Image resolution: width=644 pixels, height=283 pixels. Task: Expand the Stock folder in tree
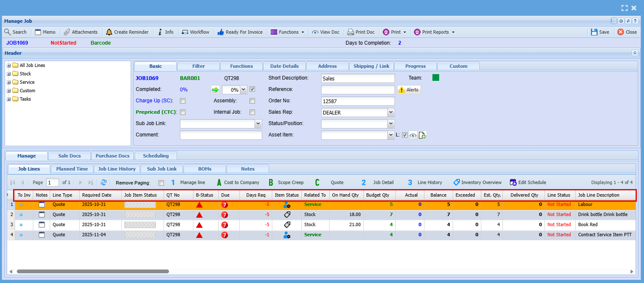click(x=8, y=74)
